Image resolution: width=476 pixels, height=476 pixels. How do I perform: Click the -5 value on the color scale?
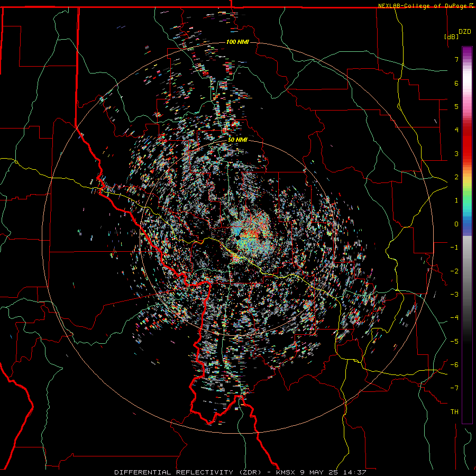tap(454, 342)
